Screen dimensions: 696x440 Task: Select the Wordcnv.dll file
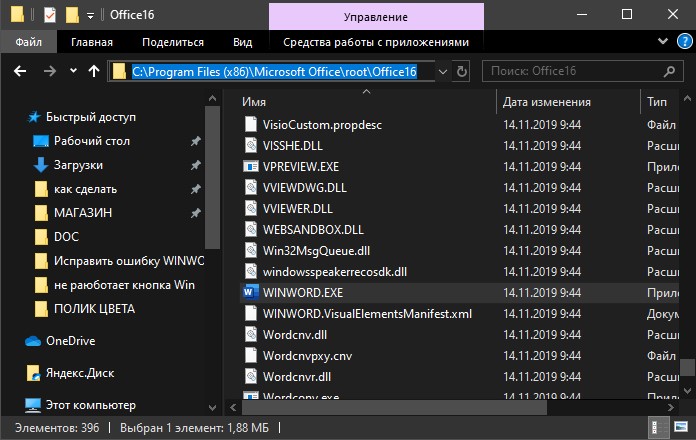click(295, 335)
